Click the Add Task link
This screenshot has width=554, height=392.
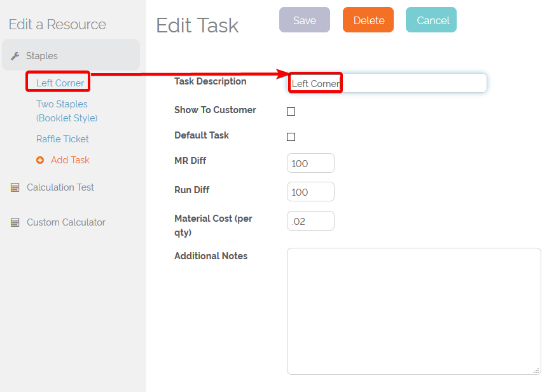[x=70, y=160]
